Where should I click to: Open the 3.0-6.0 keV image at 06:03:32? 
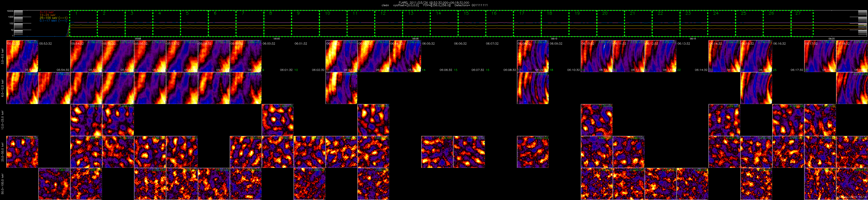click(x=373, y=56)
